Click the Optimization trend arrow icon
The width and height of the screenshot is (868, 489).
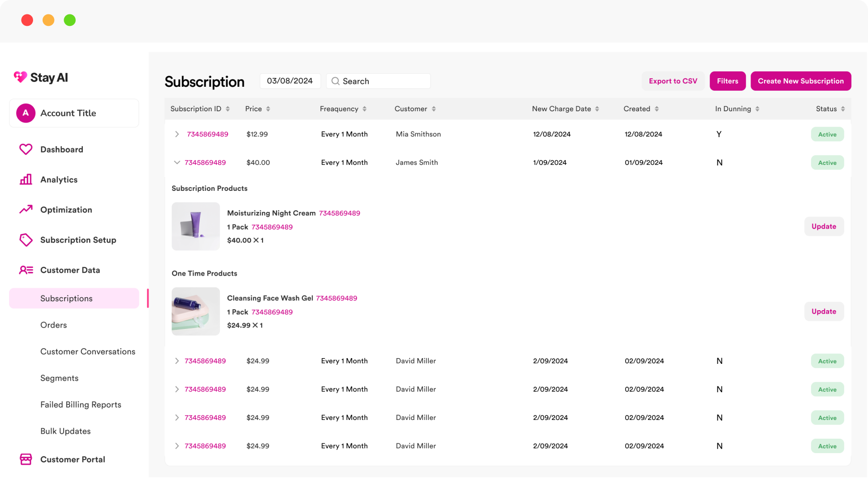(26, 210)
